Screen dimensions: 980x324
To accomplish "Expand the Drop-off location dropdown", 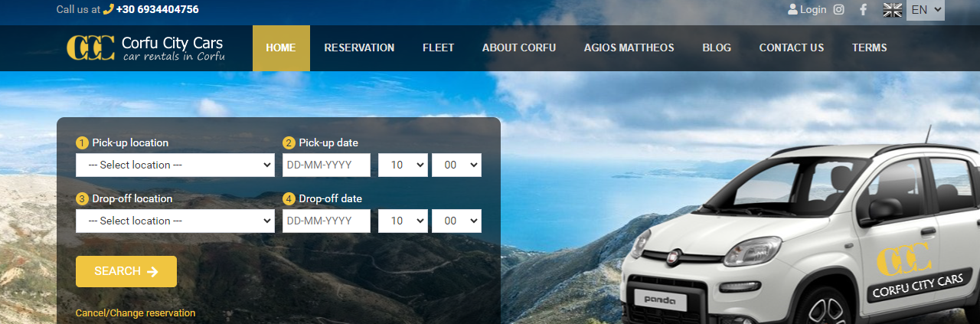I will [x=175, y=221].
